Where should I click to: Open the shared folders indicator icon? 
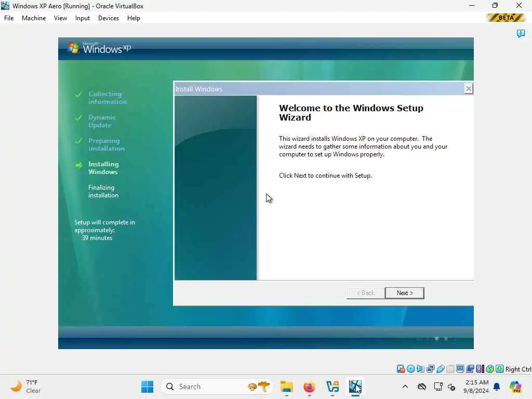coord(450,369)
